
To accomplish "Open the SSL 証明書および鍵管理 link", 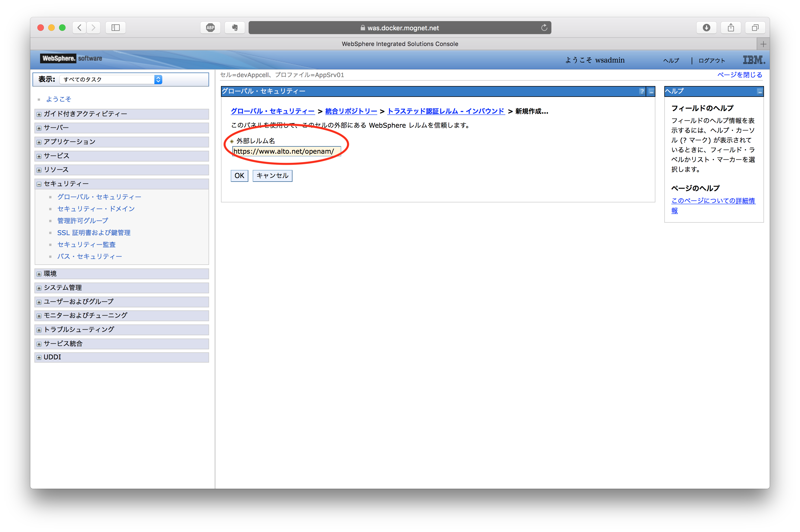I will click(93, 233).
